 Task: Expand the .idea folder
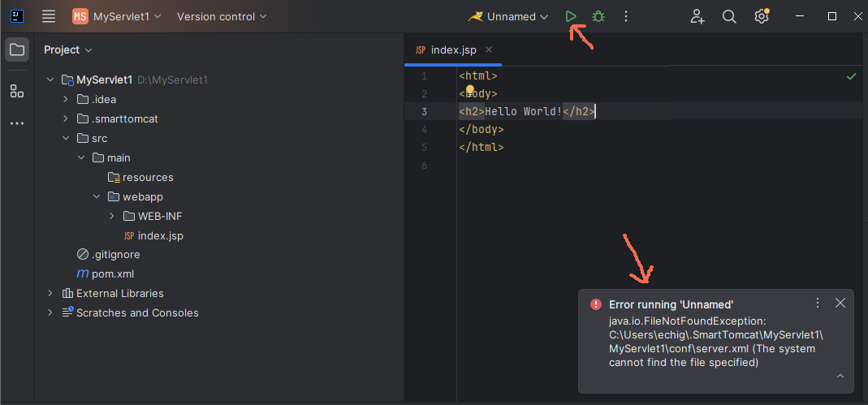tap(66, 100)
